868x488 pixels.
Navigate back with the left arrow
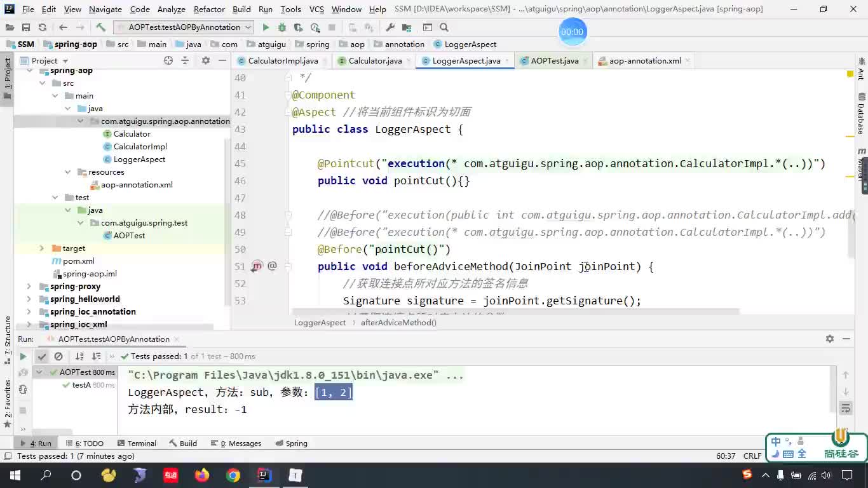[63, 27]
